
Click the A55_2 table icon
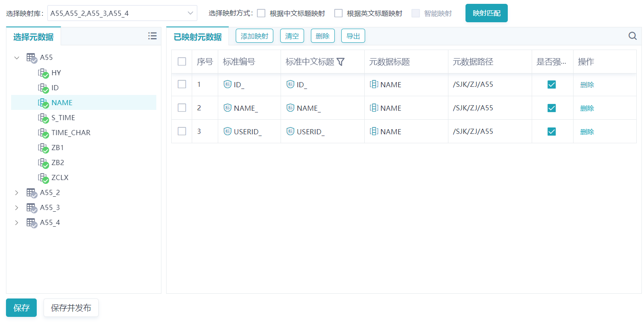(31, 193)
